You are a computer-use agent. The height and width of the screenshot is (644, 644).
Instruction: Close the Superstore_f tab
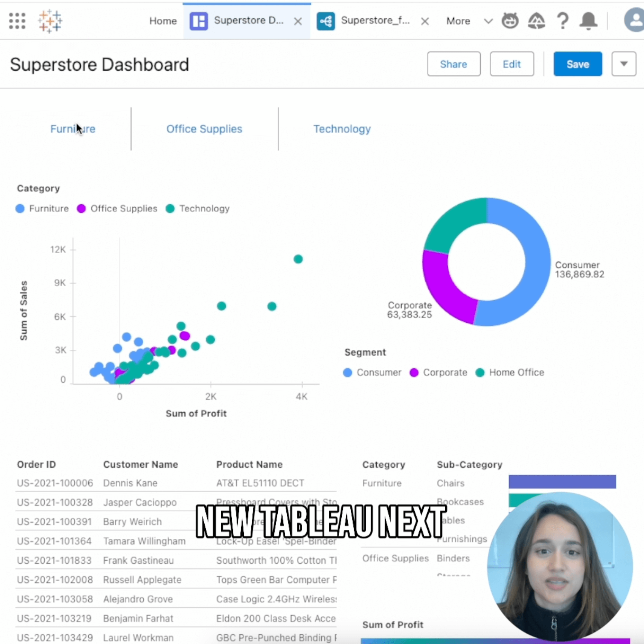point(425,21)
